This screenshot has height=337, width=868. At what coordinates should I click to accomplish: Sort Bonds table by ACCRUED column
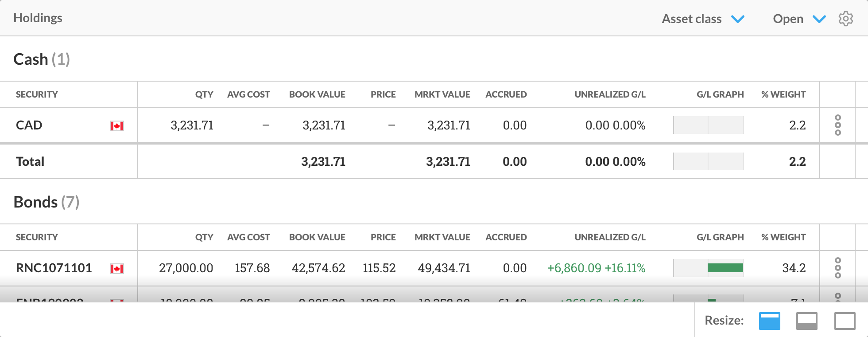(x=506, y=237)
